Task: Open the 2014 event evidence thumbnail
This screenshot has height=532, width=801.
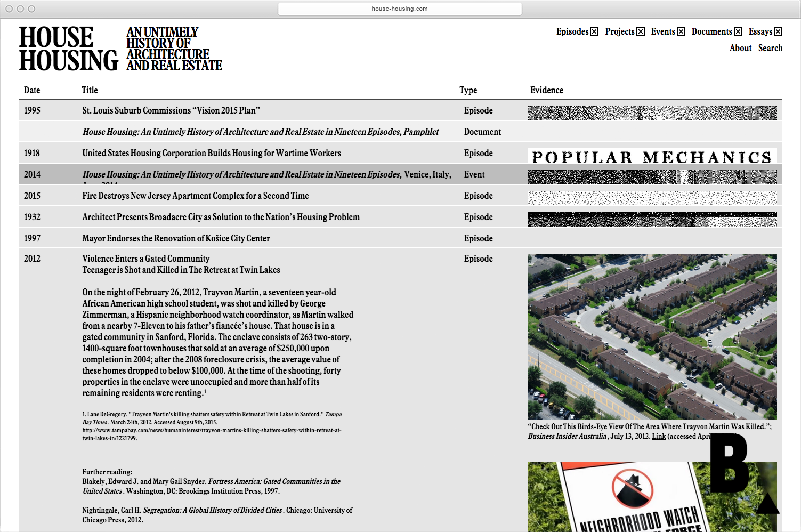Action: pos(652,176)
